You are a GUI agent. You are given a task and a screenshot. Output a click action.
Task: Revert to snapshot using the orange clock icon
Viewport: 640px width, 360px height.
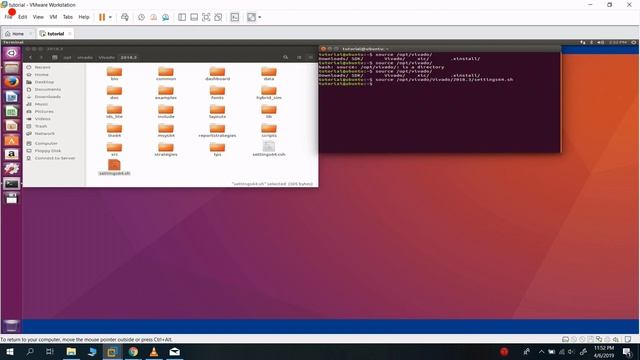click(153, 17)
